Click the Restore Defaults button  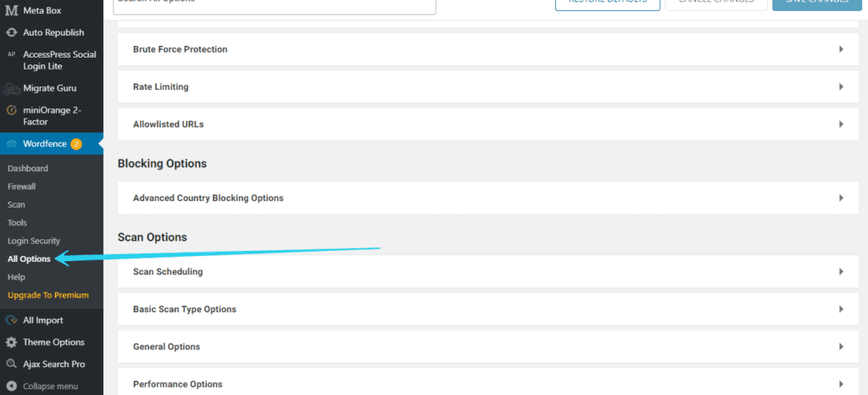(607, 3)
